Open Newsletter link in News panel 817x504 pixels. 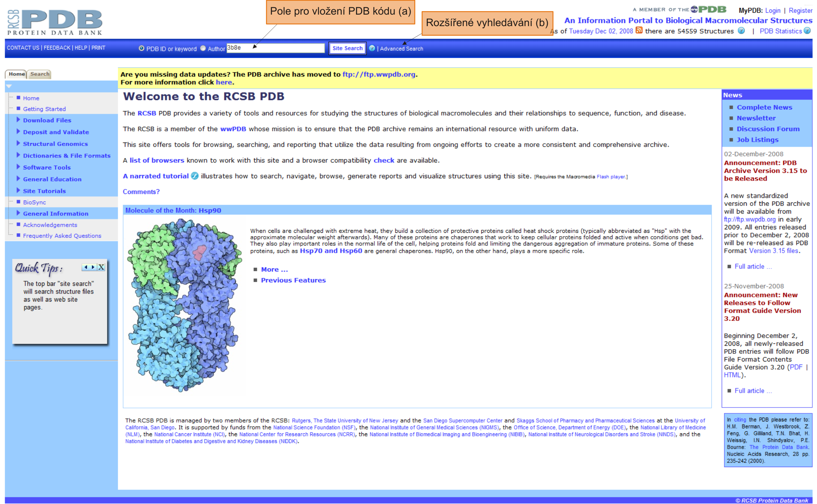tap(756, 118)
